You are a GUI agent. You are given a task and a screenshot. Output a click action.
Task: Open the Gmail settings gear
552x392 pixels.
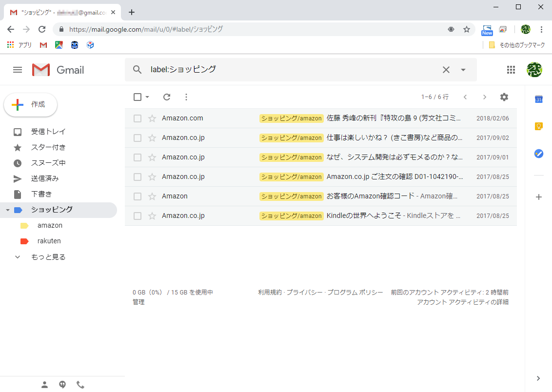click(x=504, y=97)
